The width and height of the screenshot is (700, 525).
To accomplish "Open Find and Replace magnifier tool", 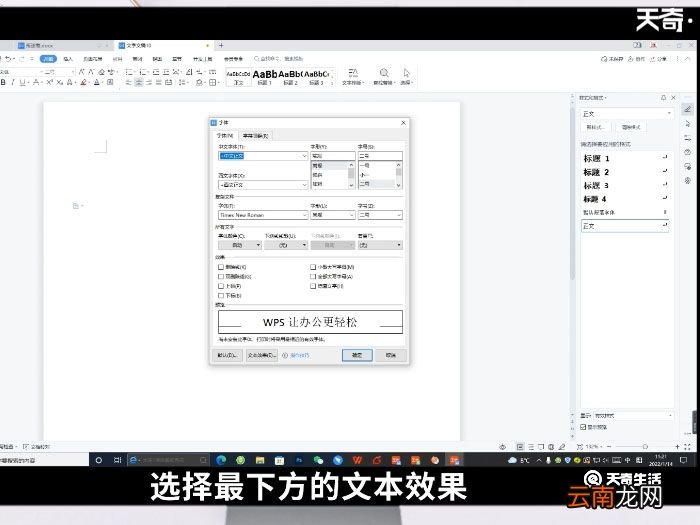I will (x=384, y=75).
